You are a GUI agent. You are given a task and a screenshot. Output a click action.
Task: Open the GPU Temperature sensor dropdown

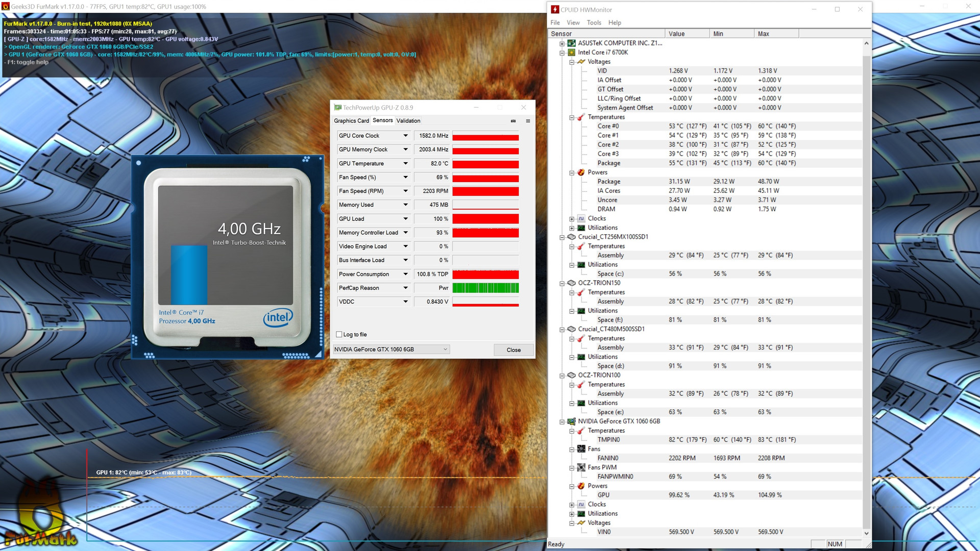pyautogui.click(x=406, y=164)
